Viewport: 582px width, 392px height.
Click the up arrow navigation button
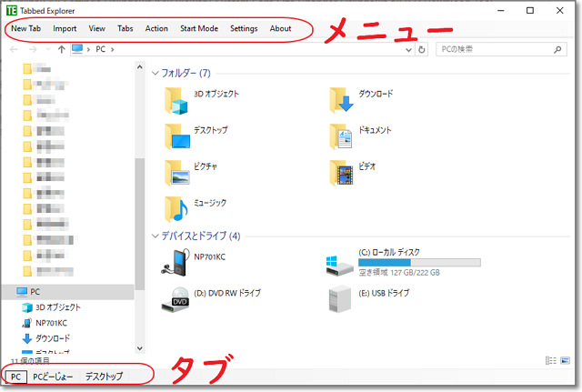(61, 49)
